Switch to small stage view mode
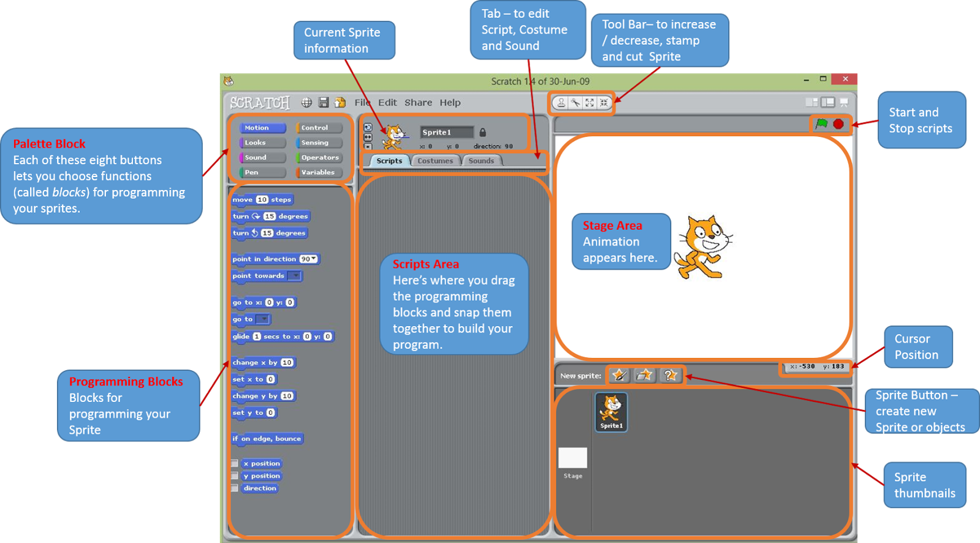 pos(811,102)
